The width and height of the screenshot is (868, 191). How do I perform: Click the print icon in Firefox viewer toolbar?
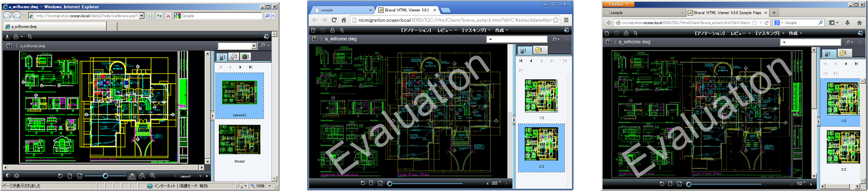tap(626, 33)
